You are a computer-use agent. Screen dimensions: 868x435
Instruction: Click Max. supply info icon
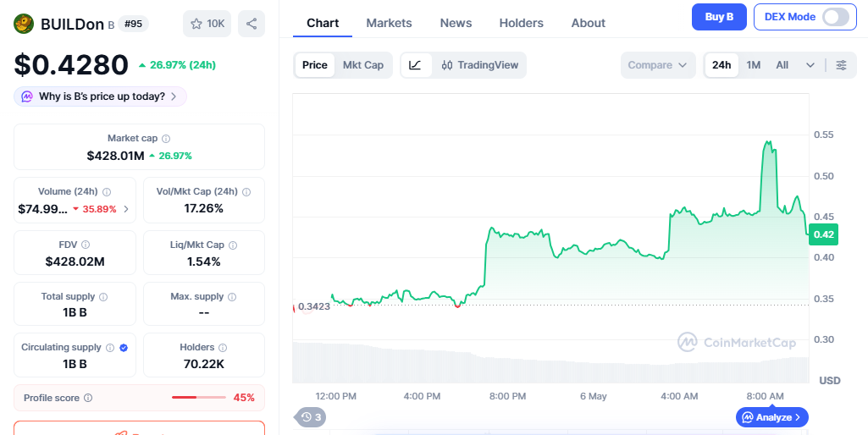tap(232, 297)
